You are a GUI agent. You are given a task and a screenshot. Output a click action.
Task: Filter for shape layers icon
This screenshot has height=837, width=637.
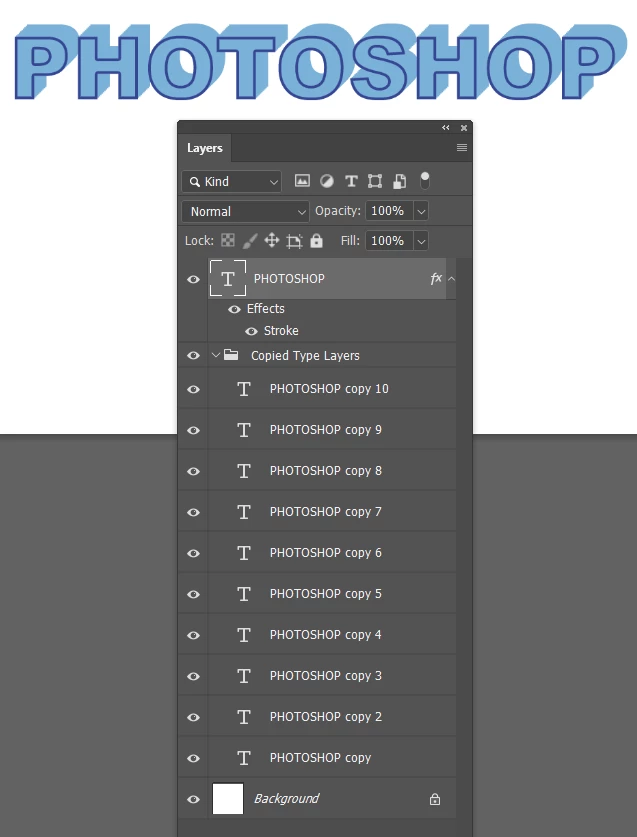375,181
